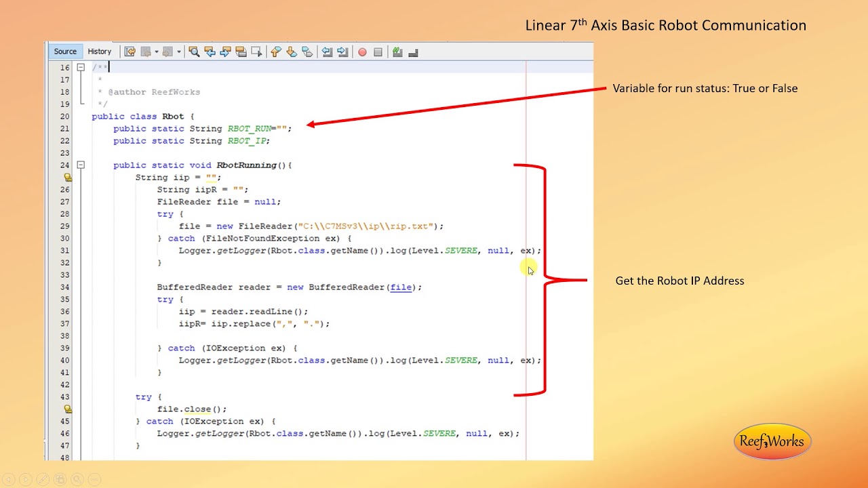Toggle Rectangular Selection mode
Screen dimensions: 868x488
pos(256,52)
